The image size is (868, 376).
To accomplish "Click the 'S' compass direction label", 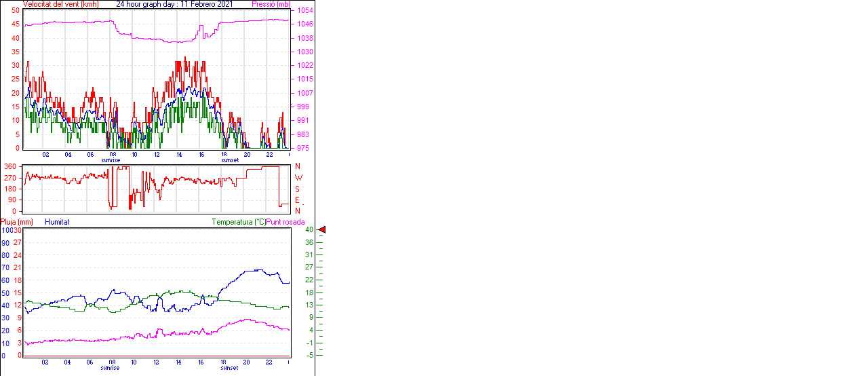I will (297, 189).
